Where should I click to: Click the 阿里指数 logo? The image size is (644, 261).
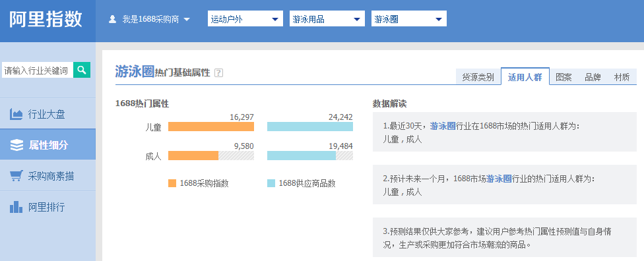[x=46, y=19]
